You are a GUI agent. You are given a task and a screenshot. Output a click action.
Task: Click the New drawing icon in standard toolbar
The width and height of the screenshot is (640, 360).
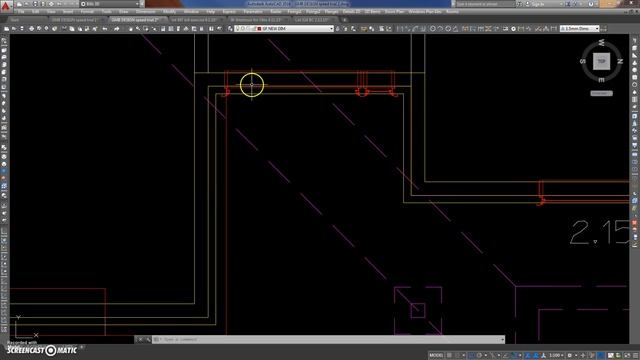(x=7, y=29)
